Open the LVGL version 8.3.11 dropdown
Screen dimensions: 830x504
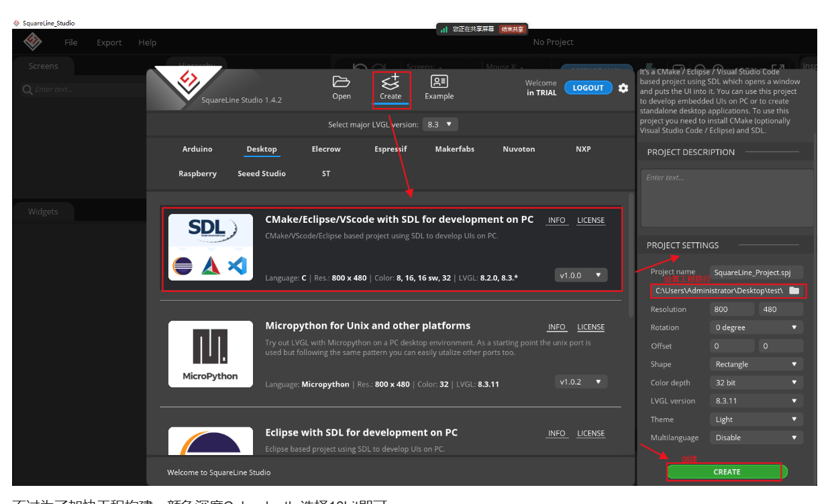point(756,401)
